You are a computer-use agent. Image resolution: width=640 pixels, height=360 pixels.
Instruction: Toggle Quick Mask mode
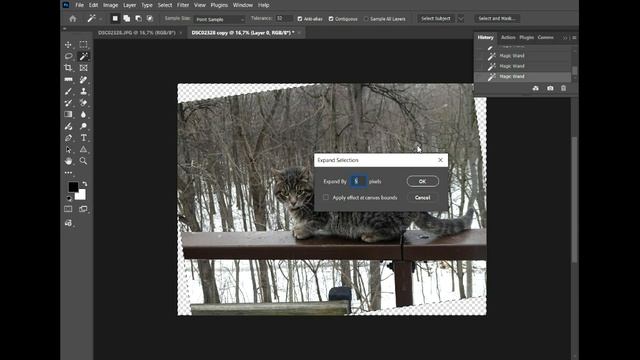68,209
